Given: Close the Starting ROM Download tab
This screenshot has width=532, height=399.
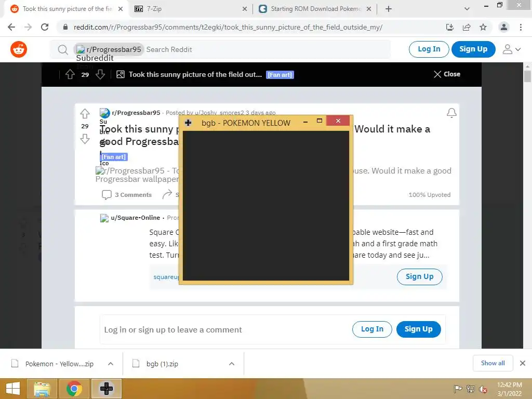Looking at the screenshot, I should point(369,9).
